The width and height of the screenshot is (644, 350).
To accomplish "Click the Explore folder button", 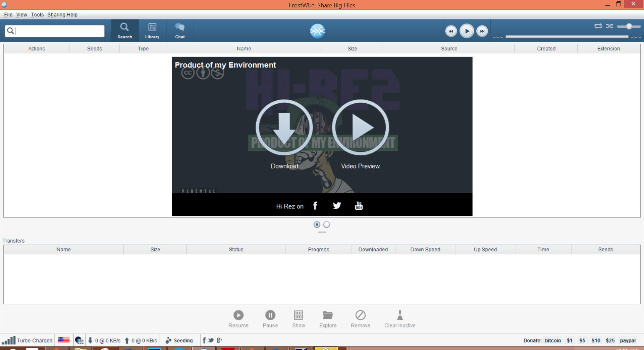I will click(328, 319).
